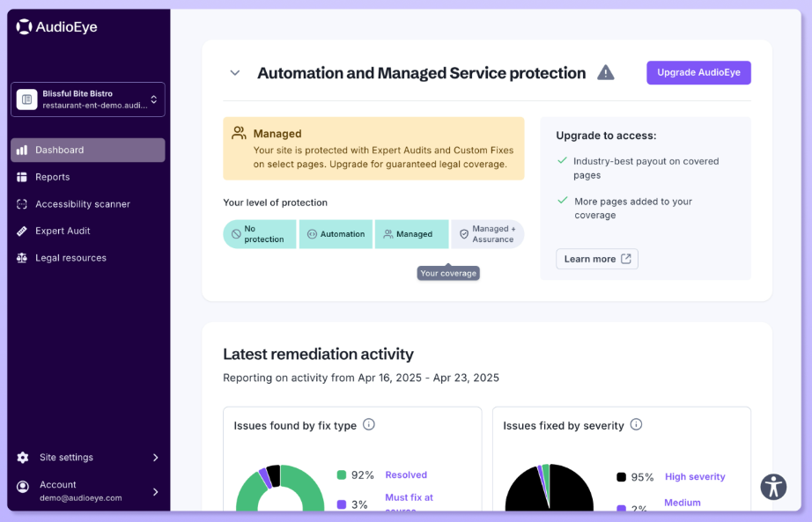Click the severity pie chart

click(x=550, y=488)
